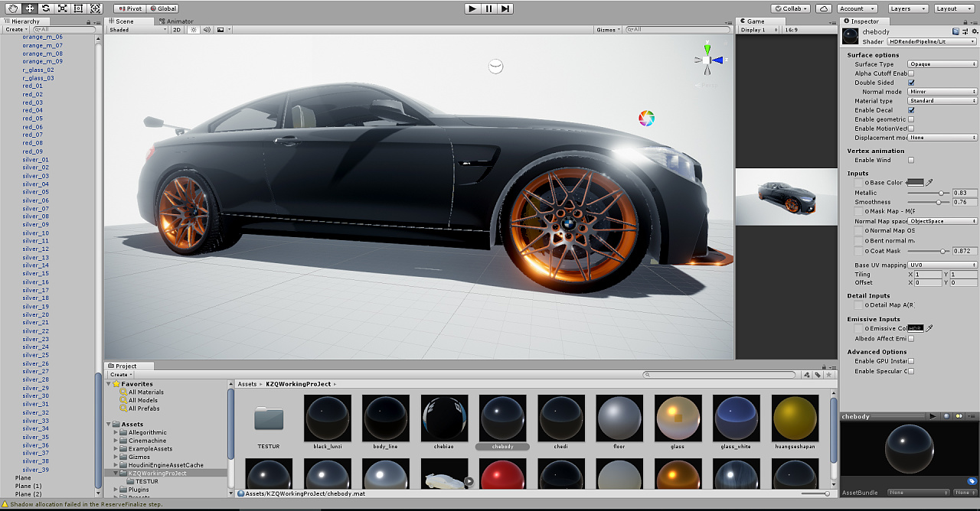980x511 pixels.
Task: Toggle scene effects image icon
Action: coord(220,30)
